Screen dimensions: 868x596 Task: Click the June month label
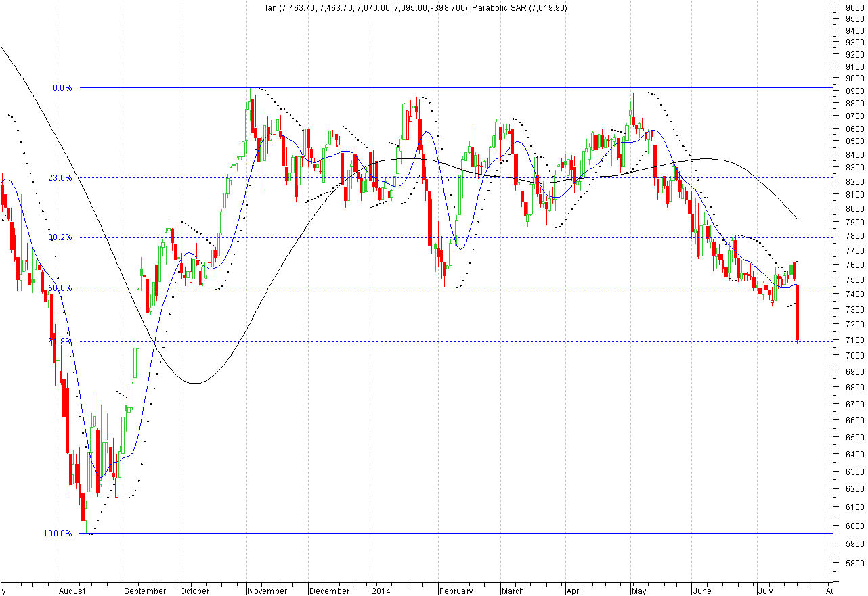(x=703, y=591)
